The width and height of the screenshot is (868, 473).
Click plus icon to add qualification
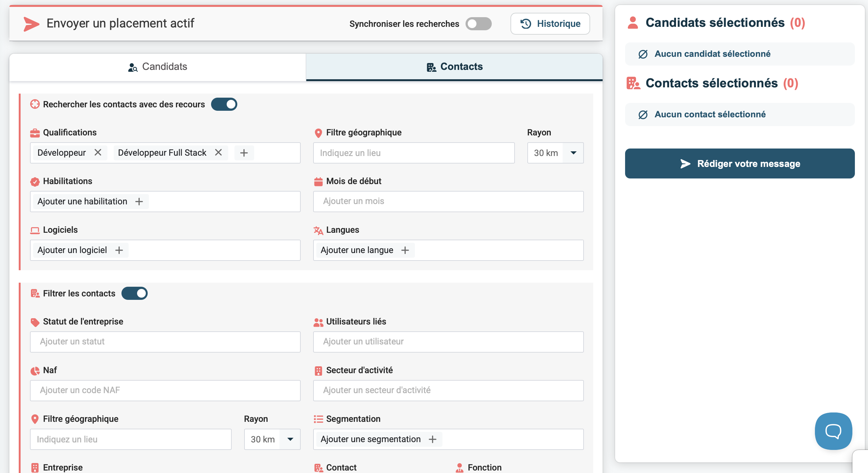coord(244,153)
